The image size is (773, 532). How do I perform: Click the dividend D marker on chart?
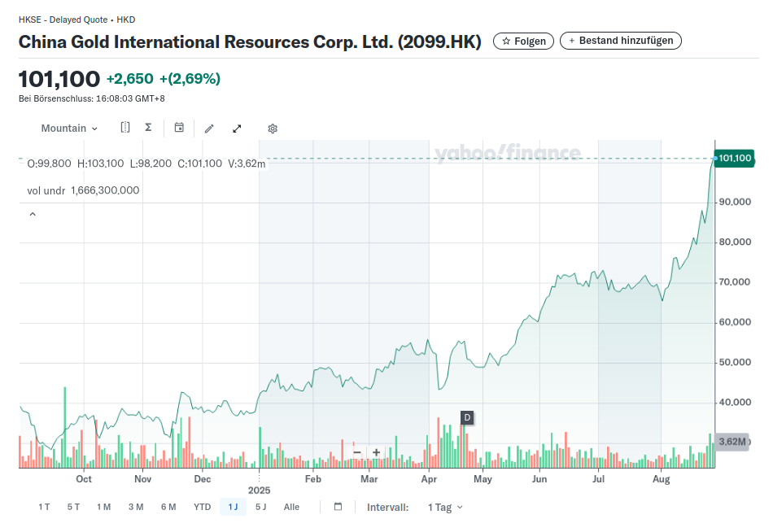pos(467,418)
